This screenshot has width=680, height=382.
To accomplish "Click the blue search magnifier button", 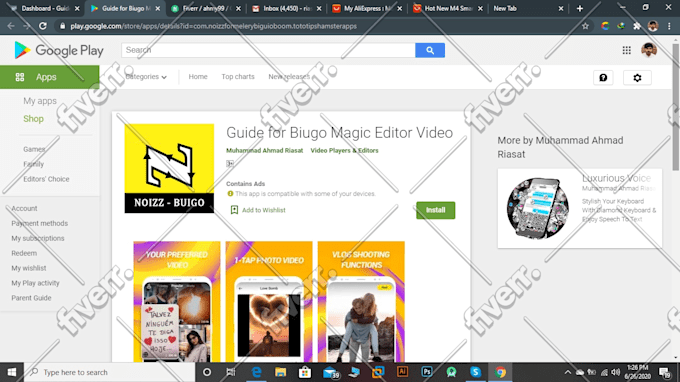I will pyautogui.click(x=430, y=50).
